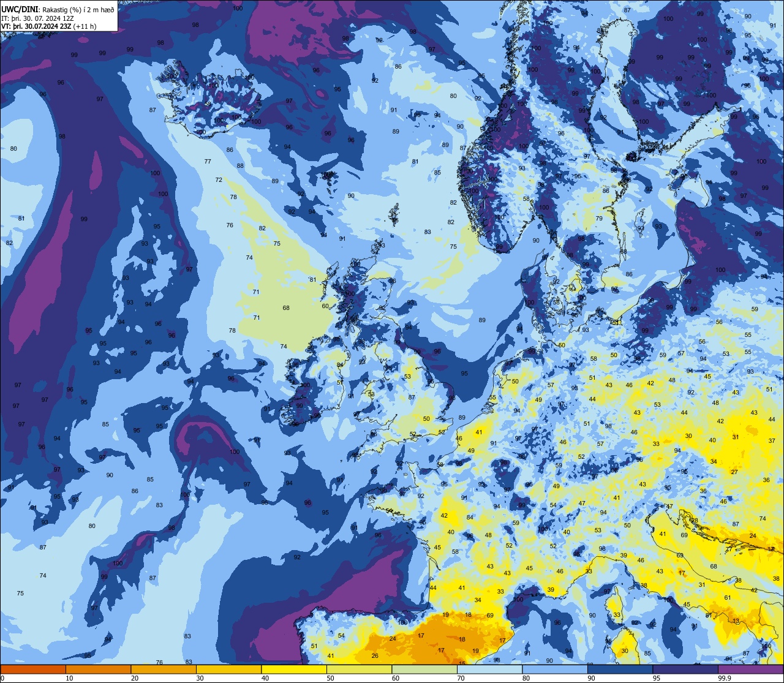Click the humidity value 28 on the Croatian coast
784x683 pixels.
point(694,521)
